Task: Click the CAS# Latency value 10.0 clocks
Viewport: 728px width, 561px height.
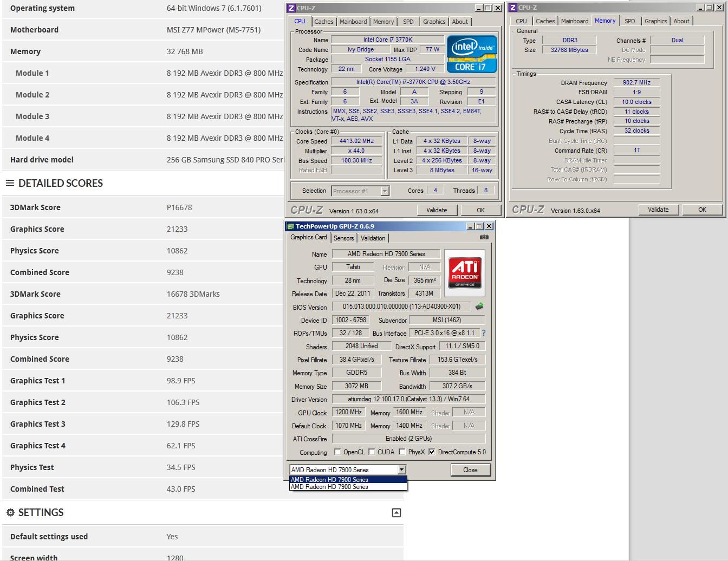Action: click(x=636, y=102)
